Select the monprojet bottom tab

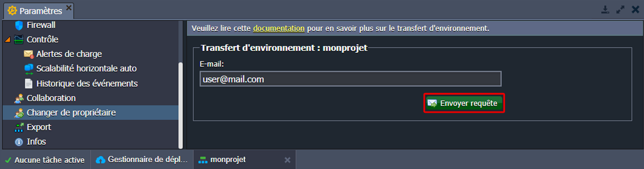point(228,160)
